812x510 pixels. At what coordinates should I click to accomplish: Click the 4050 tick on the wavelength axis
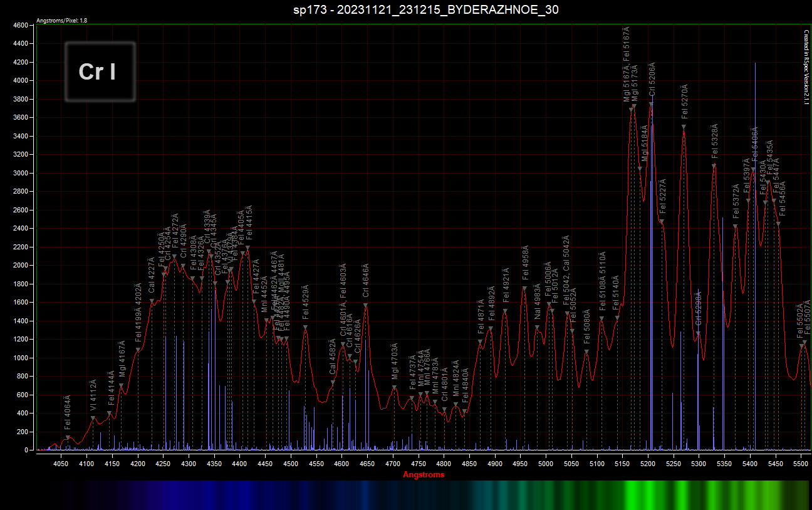tap(61, 464)
